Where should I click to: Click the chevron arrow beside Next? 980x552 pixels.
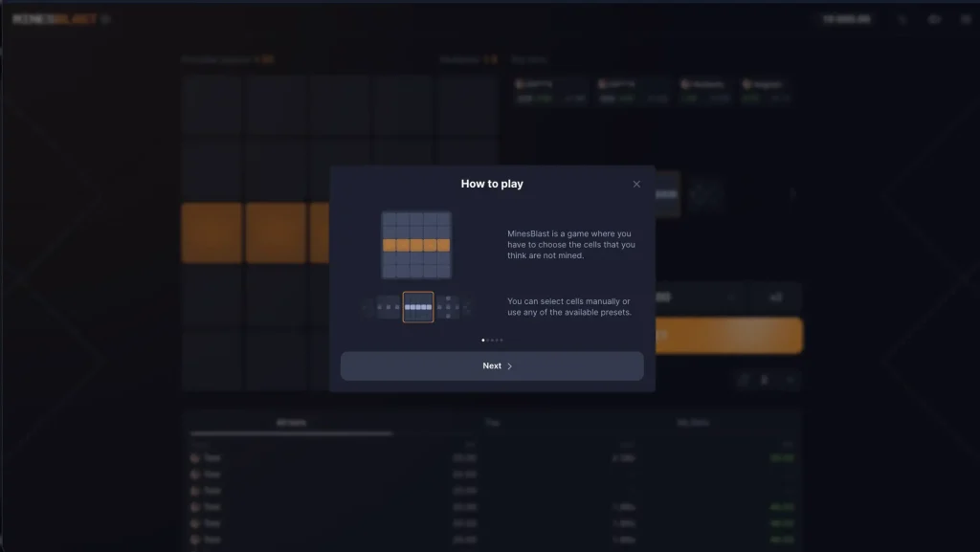[x=510, y=366]
